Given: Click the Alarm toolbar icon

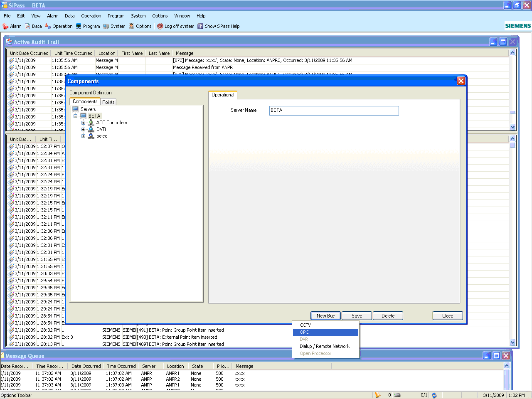Looking at the screenshot, I should point(6,26).
